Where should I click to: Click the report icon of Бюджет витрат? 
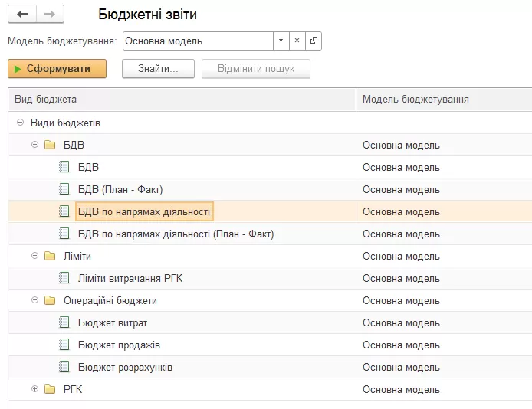click(x=64, y=322)
